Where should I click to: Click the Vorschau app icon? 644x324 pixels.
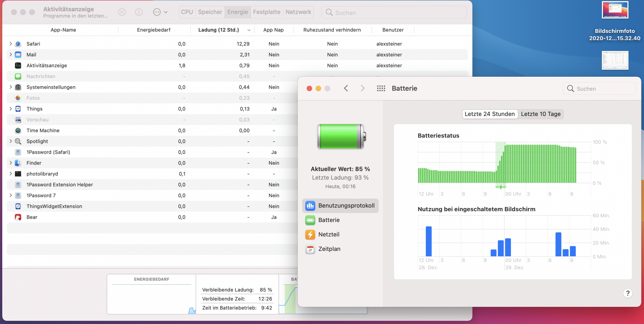point(18,120)
